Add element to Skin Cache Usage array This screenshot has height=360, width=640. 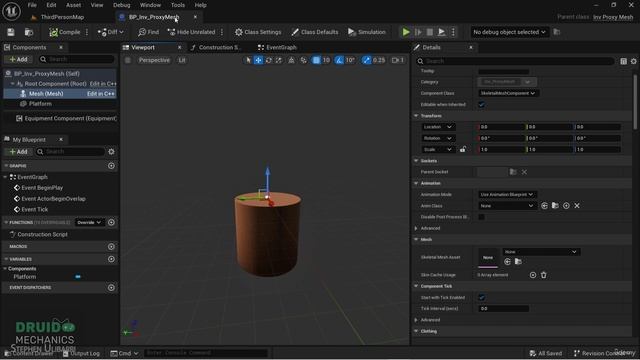(533, 275)
